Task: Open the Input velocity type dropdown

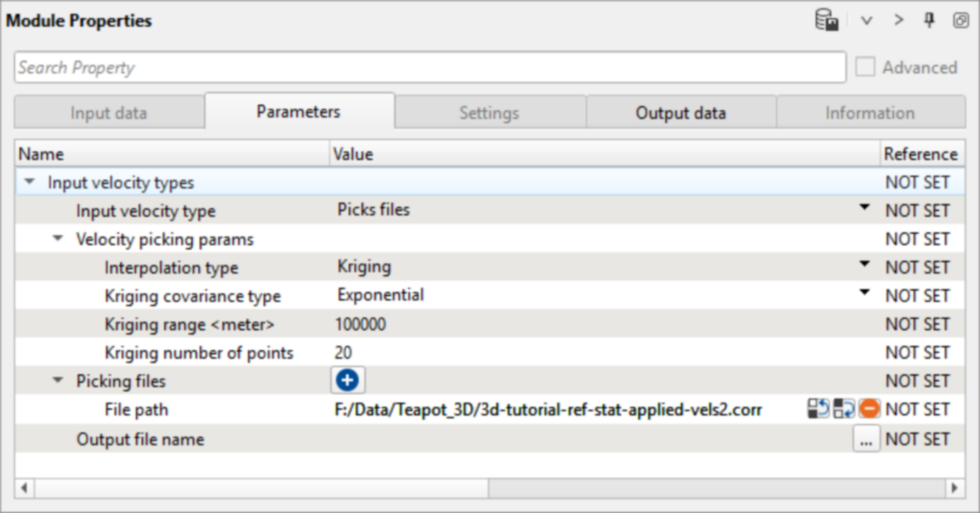Action: 864,208
